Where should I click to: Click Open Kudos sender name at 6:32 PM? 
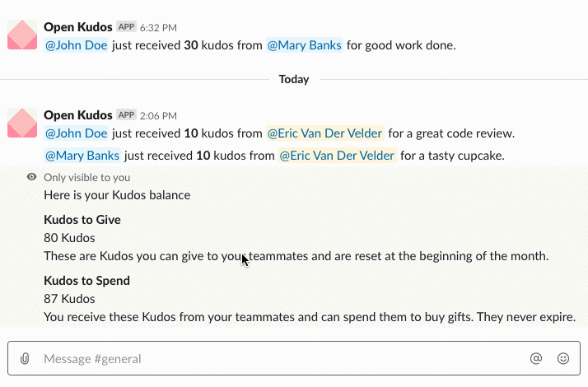coord(78,27)
